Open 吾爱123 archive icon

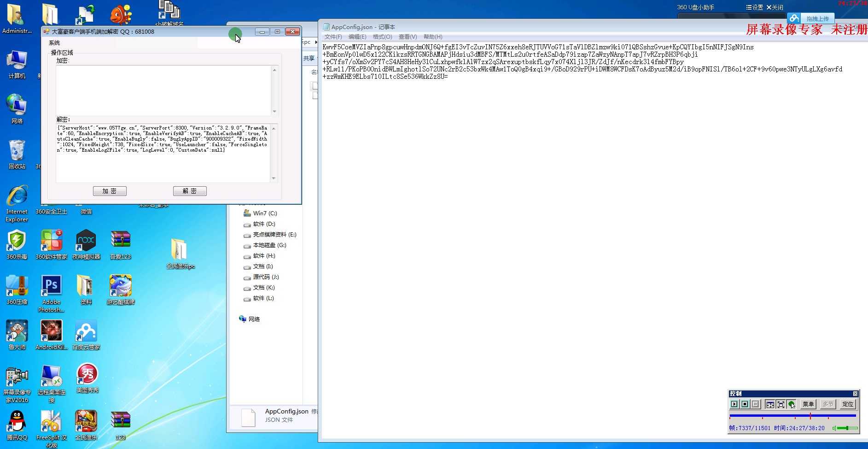pos(121,245)
